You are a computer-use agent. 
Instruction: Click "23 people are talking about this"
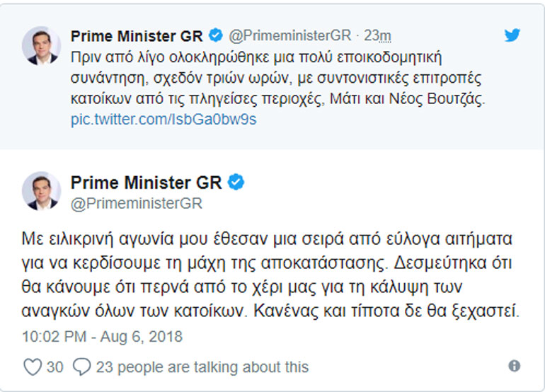(x=202, y=367)
